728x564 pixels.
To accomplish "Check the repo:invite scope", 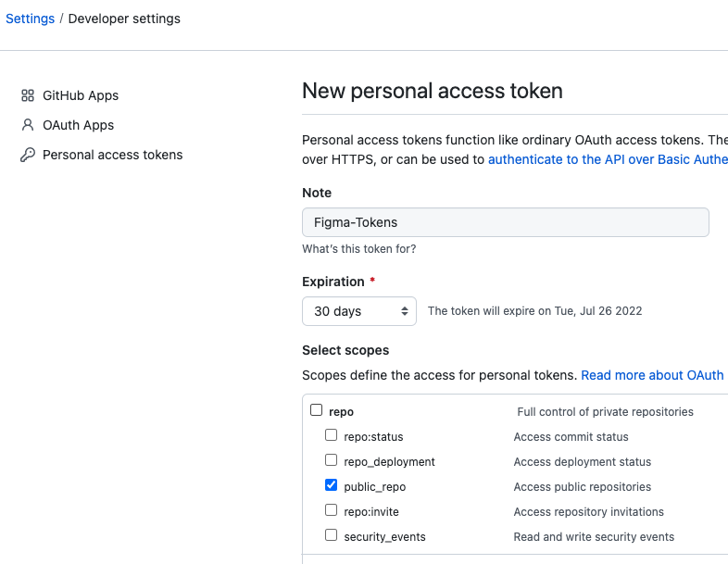I will point(331,510).
